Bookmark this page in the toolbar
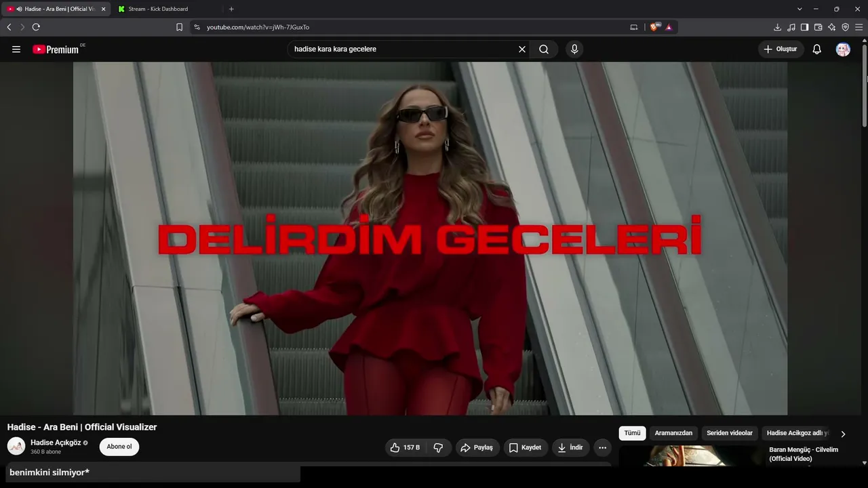This screenshot has height=488, width=868. coord(179,27)
